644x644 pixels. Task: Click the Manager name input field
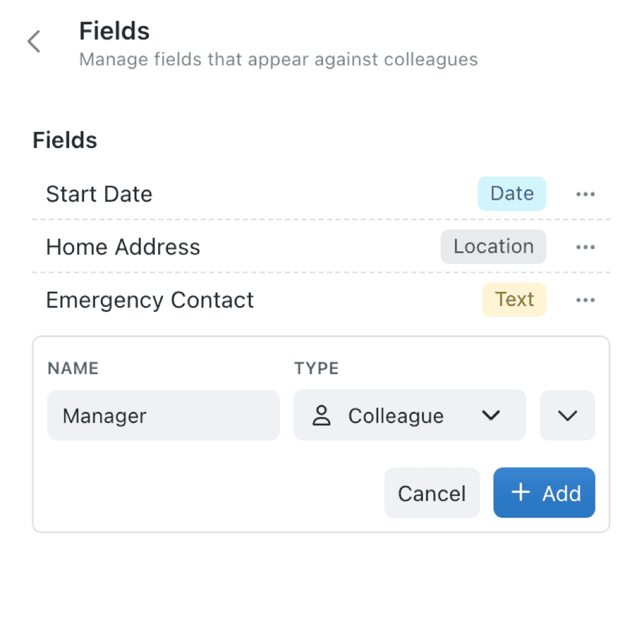pos(163,415)
